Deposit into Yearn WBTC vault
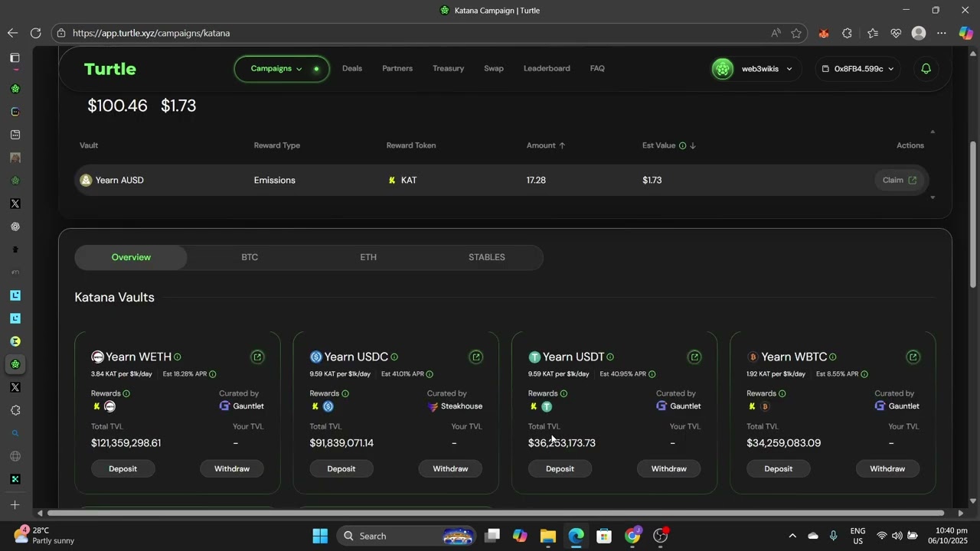The height and width of the screenshot is (551, 980). (779, 468)
